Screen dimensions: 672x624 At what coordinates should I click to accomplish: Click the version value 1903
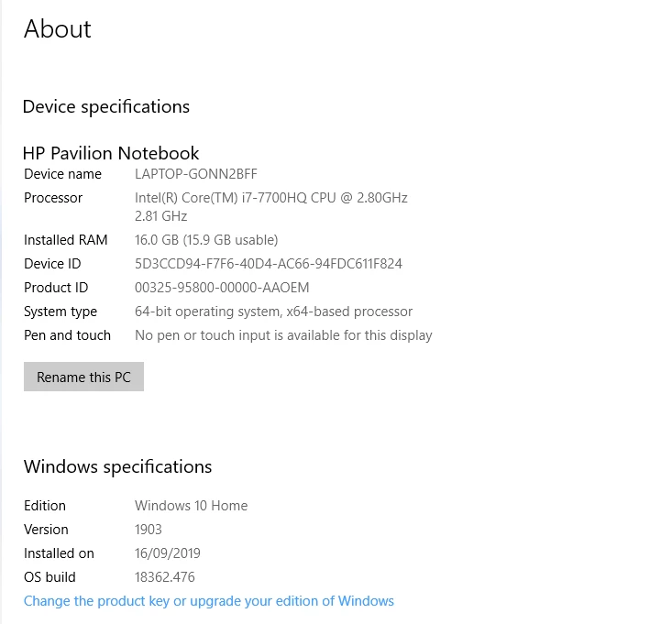[x=149, y=530]
